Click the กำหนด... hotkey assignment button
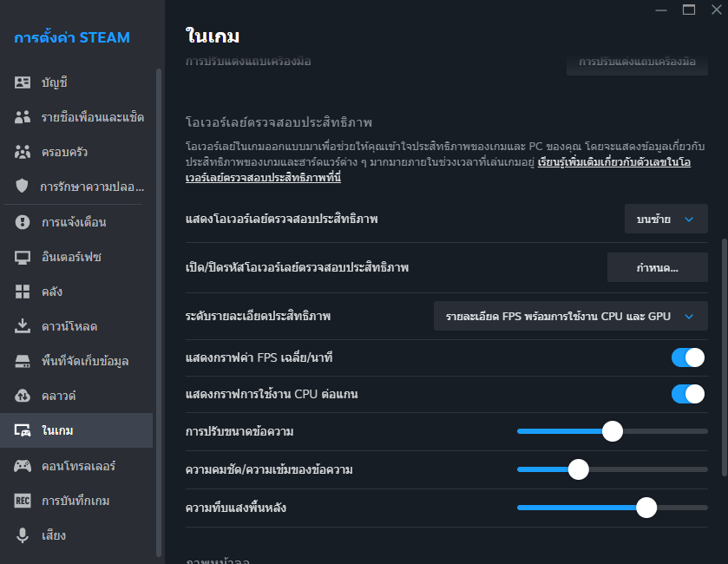The height and width of the screenshot is (564, 728). point(657,268)
